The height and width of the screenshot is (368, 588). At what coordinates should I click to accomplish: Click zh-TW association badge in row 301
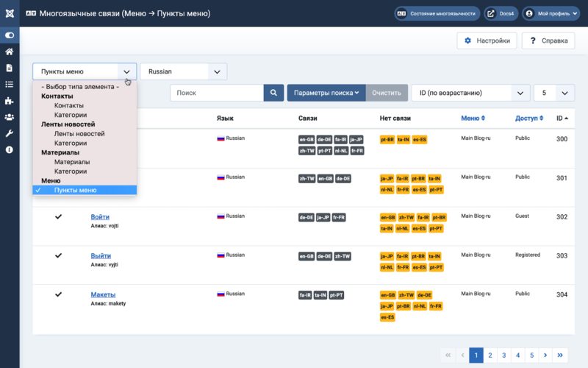tap(306, 179)
